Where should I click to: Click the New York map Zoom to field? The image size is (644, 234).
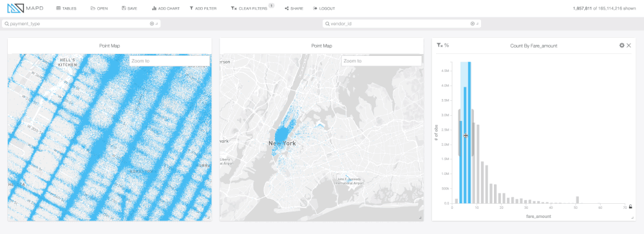pyautogui.click(x=381, y=61)
